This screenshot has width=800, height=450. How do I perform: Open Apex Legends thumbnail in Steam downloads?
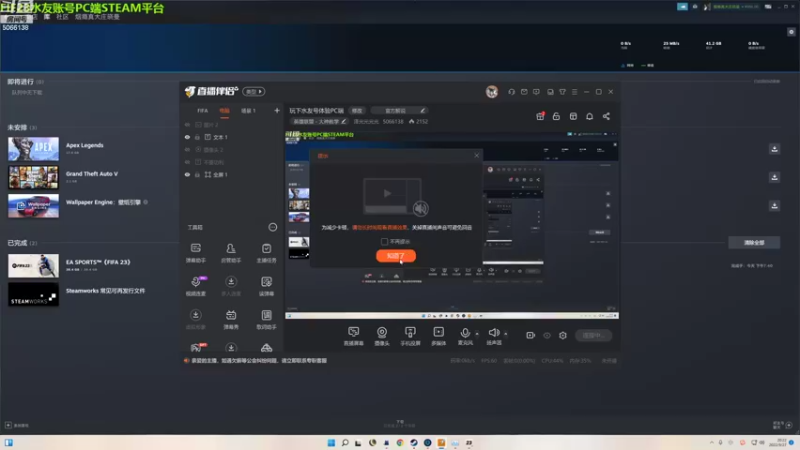coord(33,149)
